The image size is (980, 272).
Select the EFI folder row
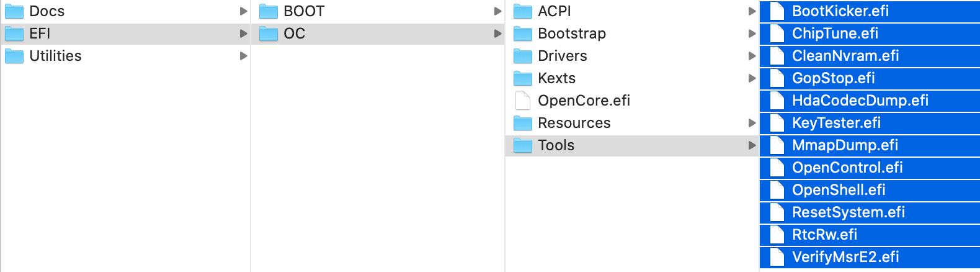(x=125, y=34)
